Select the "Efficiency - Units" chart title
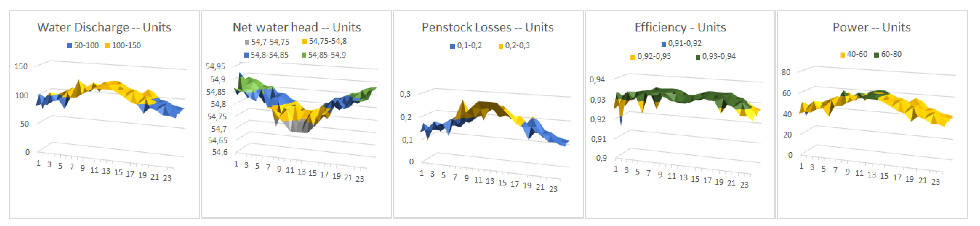Screen dimensions: 980x226 (x=680, y=27)
